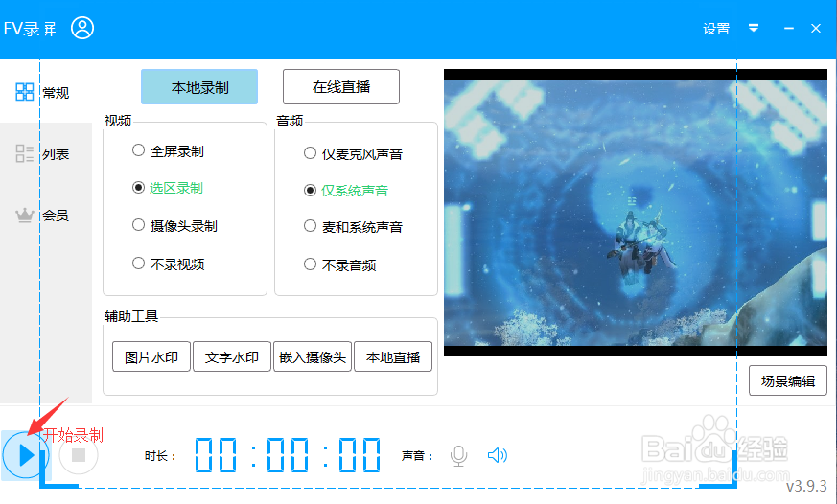Switch to the 常规 sidebar section
This screenshot has width=837, height=504.
(43, 92)
